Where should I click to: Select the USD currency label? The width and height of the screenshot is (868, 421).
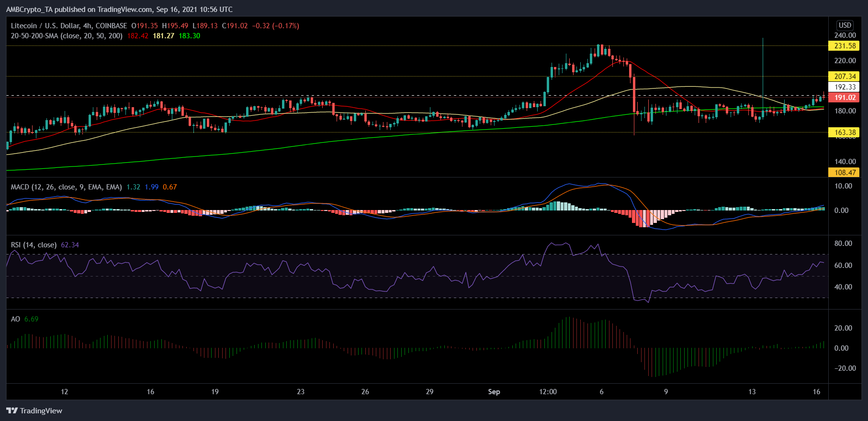(845, 25)
